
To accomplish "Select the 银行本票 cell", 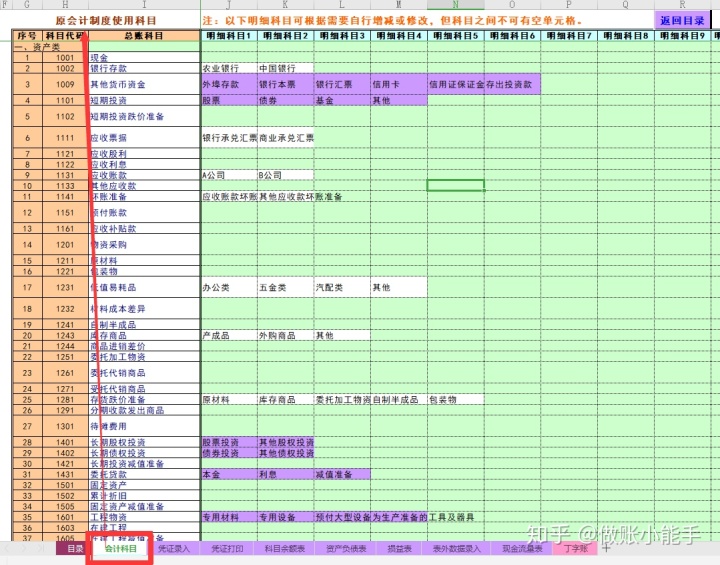I will coord(286,84).
